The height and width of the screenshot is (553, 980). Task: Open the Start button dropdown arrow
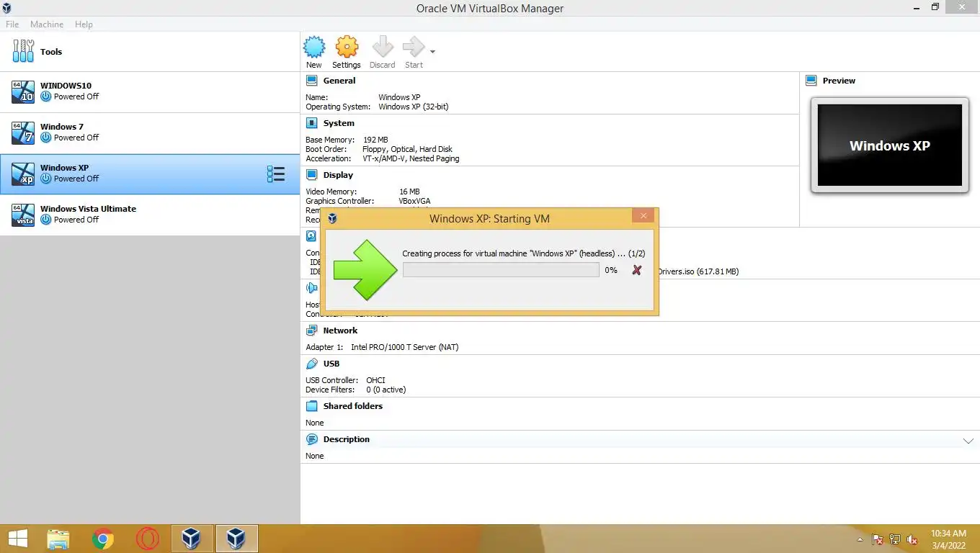[432, 52]
